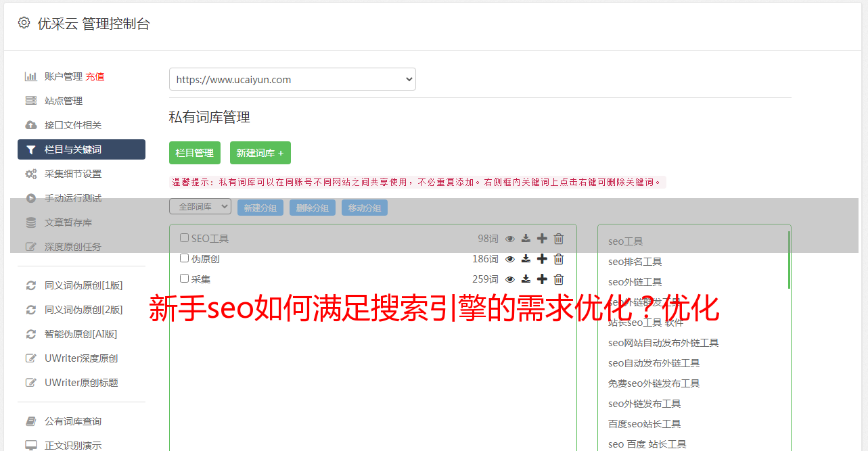Click the monitor icon for 正文识别演示

(x=31, y=446)
